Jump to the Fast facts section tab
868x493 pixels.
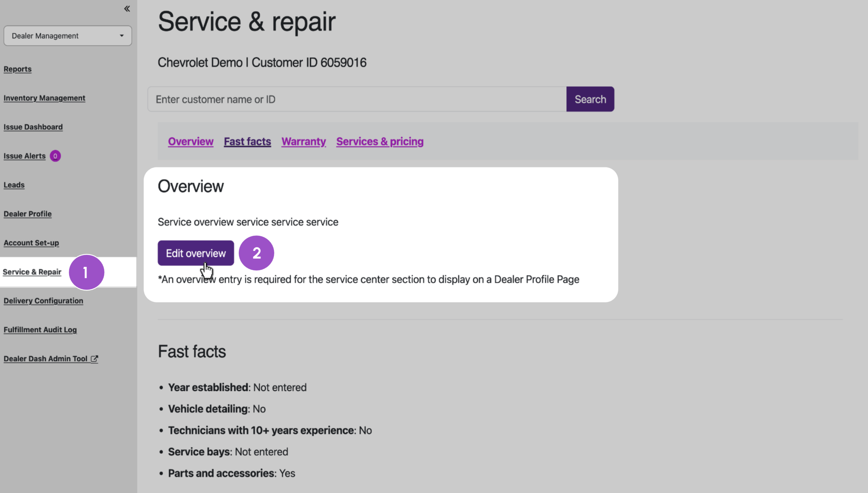[247, 141]
